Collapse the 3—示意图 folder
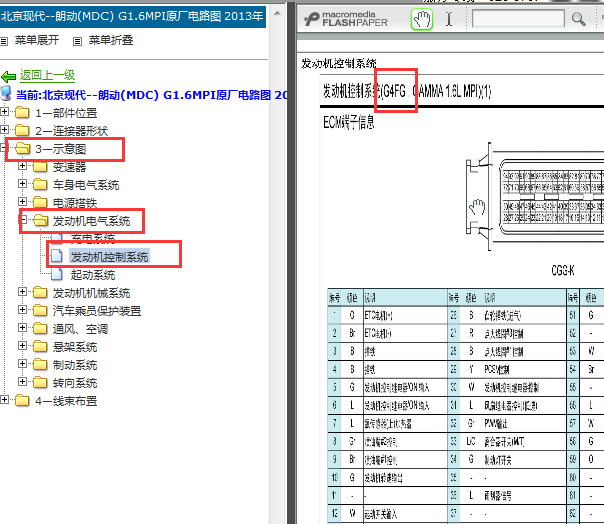The image size is (604, 524). click(x=3, y=148)
